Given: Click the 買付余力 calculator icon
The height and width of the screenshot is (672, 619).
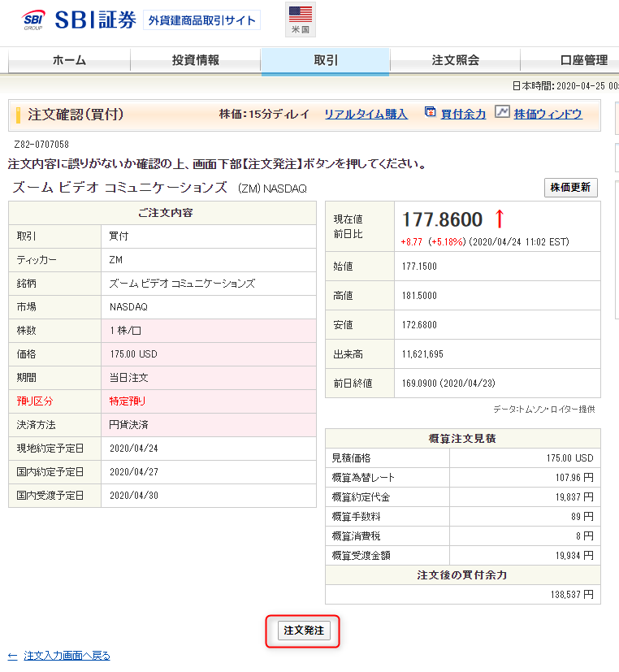Looking at the screenshot, I should click(x=430, y=111).
